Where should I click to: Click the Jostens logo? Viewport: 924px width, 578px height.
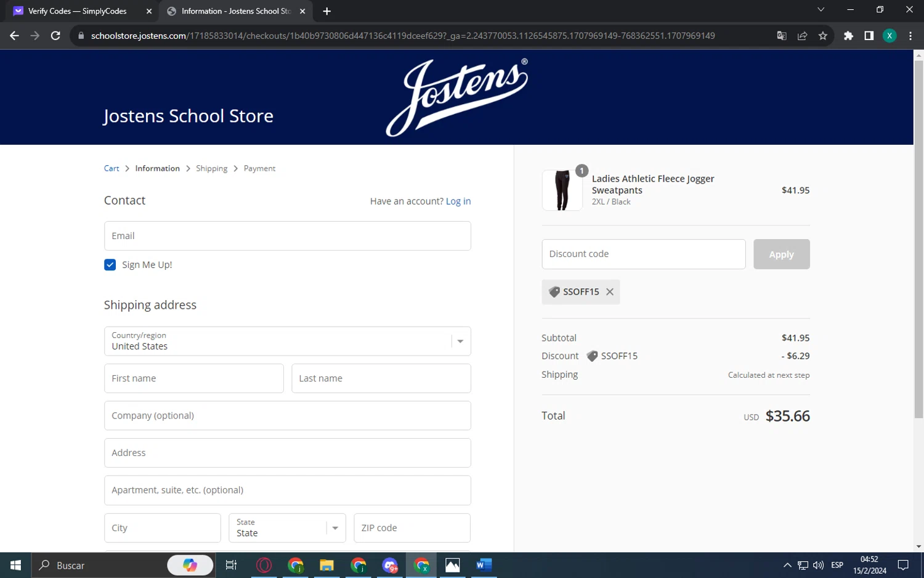(x=456, y=97)
